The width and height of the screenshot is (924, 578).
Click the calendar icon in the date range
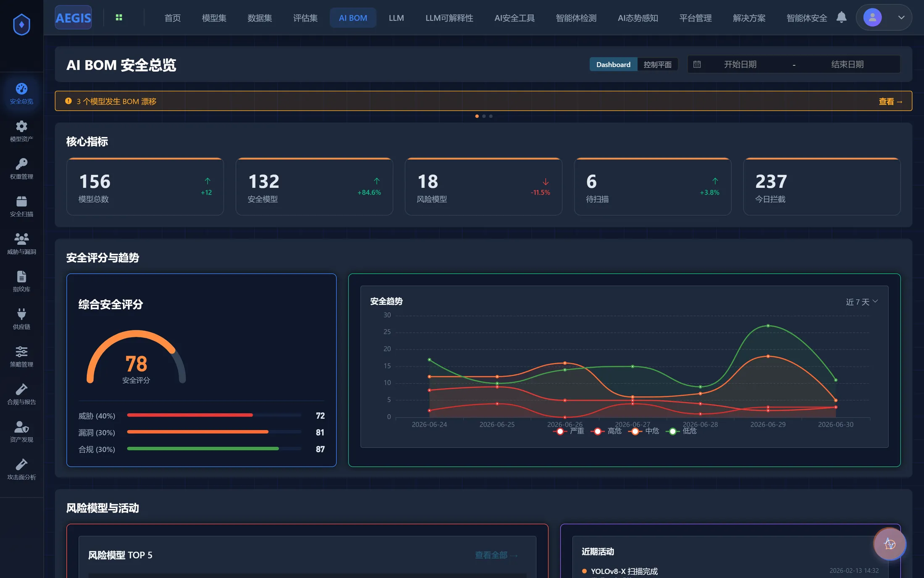point(697,64)
